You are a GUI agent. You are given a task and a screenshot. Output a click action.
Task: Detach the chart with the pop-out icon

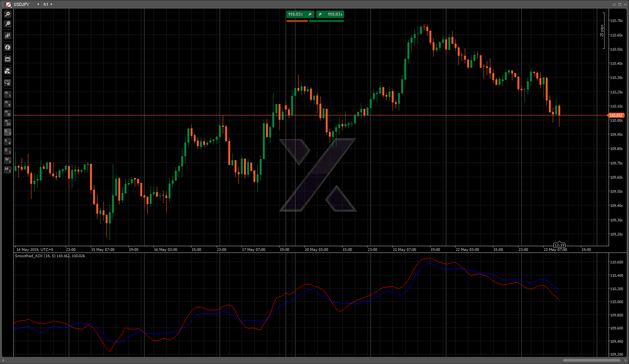(614, 4)
